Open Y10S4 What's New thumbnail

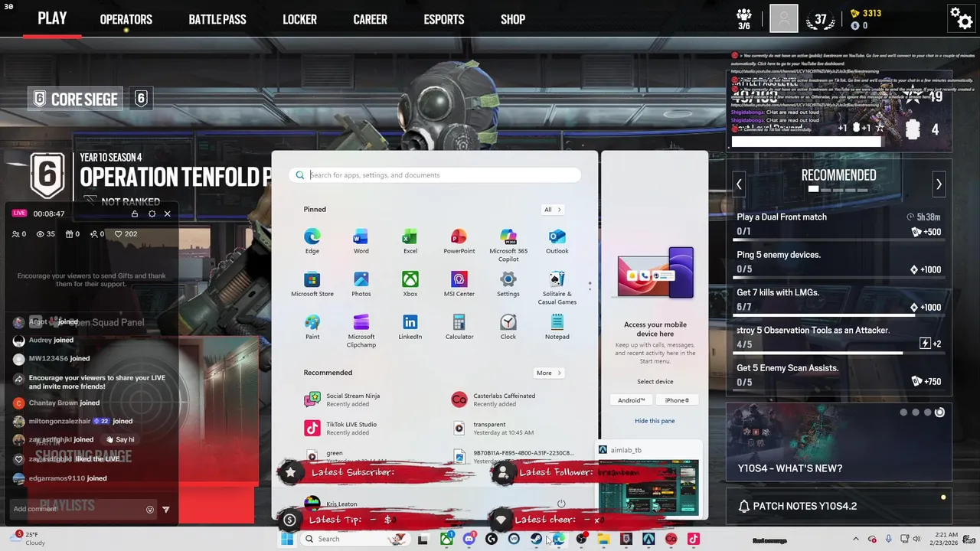839,442
